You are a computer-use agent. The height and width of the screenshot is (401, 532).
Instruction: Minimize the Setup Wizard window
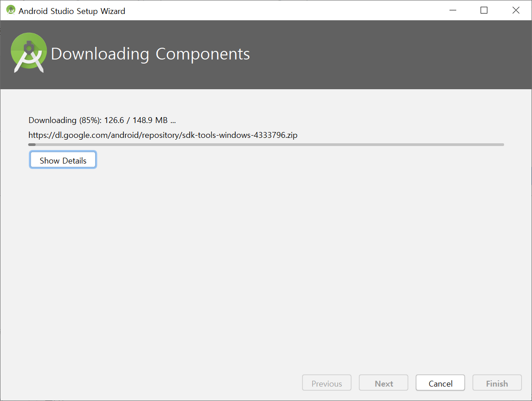pyautogui.click(x=453, y=10)
